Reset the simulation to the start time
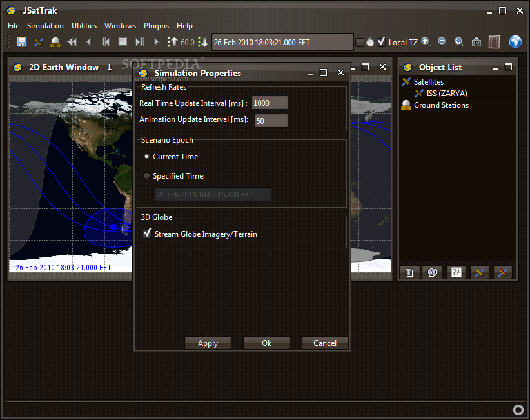 pos(106,43)
